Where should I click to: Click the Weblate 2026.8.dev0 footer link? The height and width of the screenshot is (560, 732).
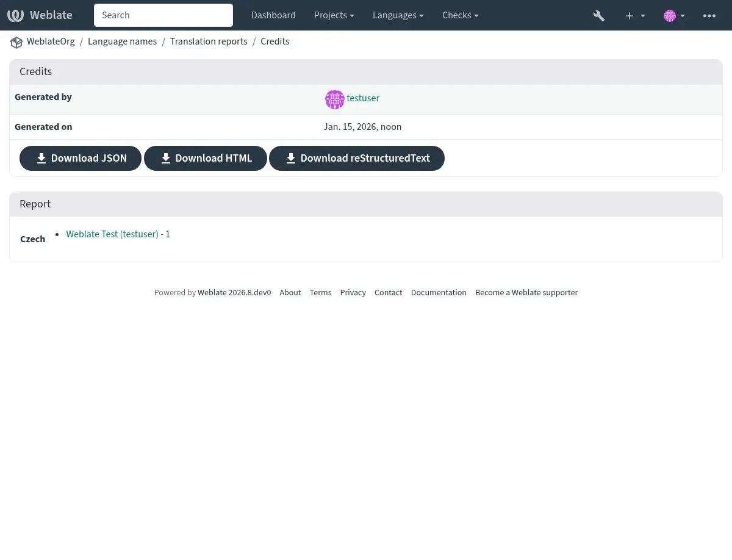coord(234,293)
